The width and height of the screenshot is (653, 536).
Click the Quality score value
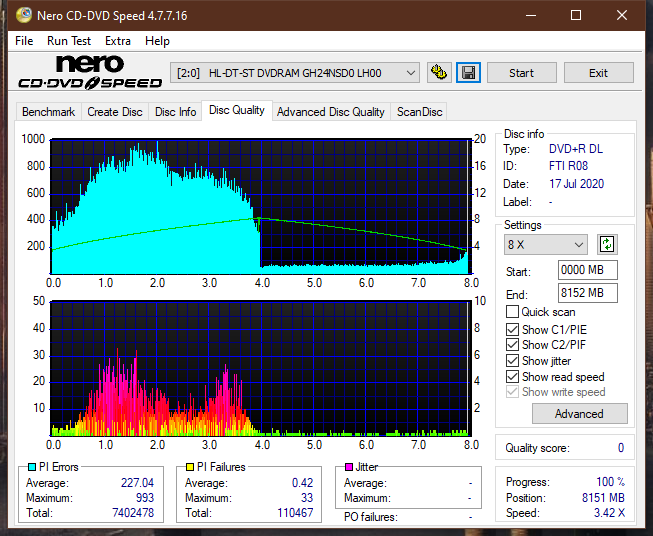[621, 448]
